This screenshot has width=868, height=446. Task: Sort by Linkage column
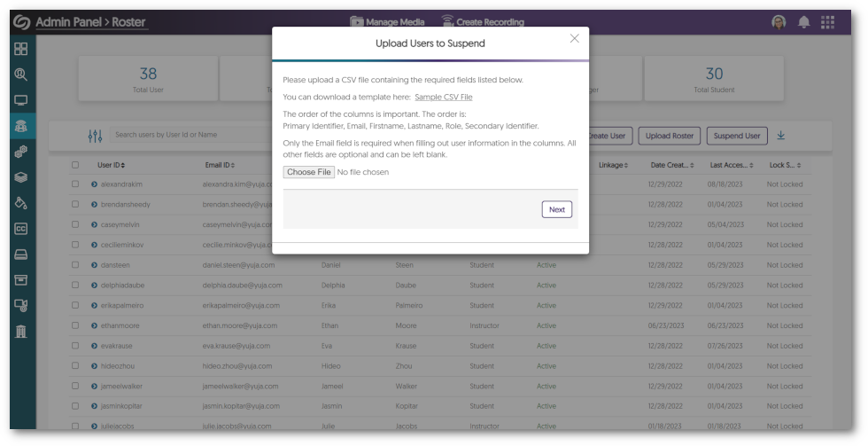click(x=613, y=165)
